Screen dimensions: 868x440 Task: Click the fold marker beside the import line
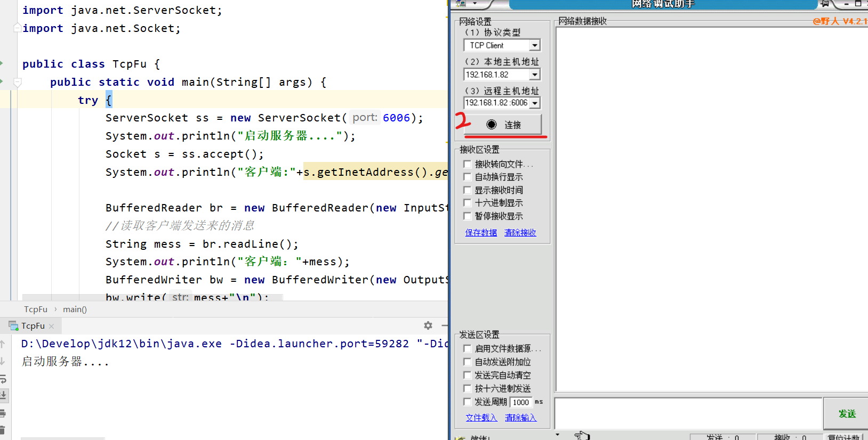[x=18, y=28]
